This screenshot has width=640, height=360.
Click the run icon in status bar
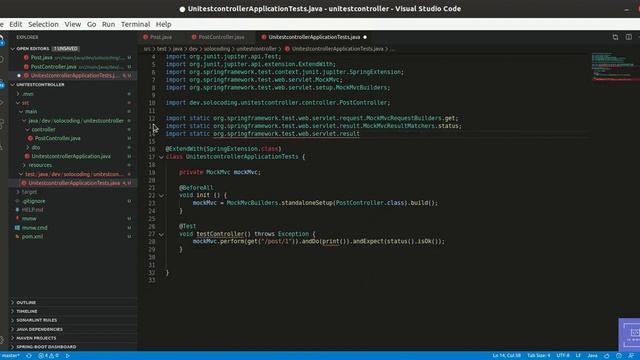(68, 356)
